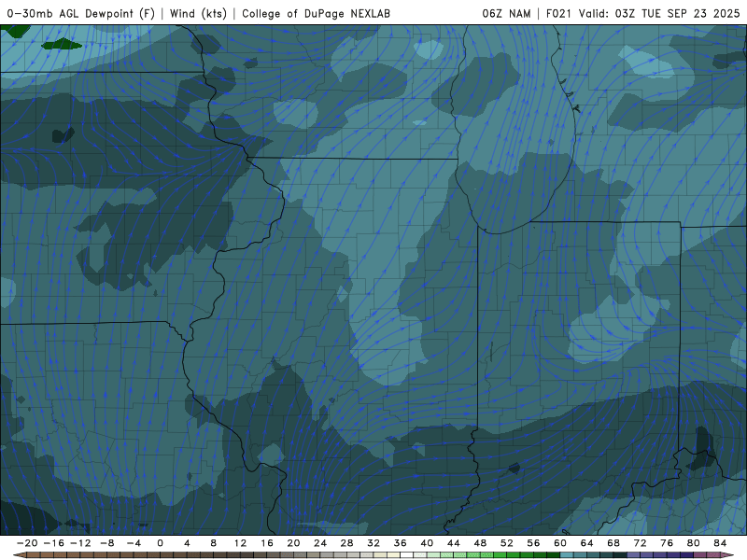747x560 pixels.
Task: Pick the 44 dewpoint legend label
Action: pyautogui.click(x=454, y=543)
